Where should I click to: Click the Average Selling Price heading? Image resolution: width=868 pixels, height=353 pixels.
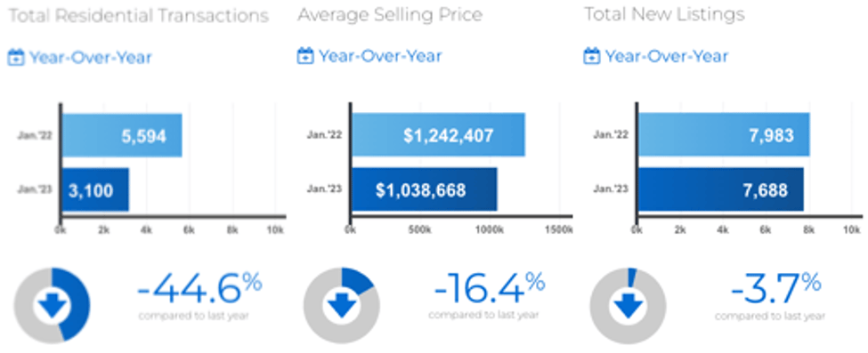tap(390, 15)
